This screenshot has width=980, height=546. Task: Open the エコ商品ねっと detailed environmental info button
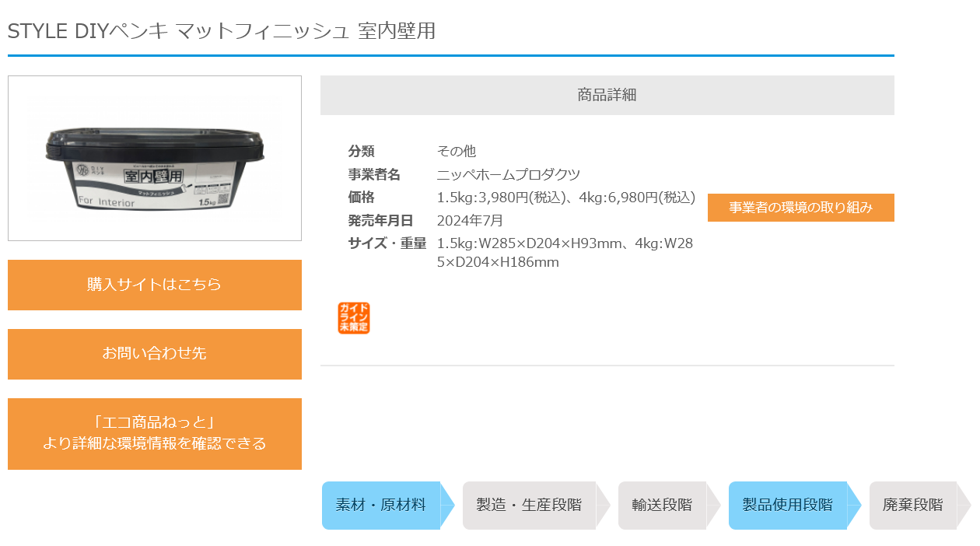[155, 434]
